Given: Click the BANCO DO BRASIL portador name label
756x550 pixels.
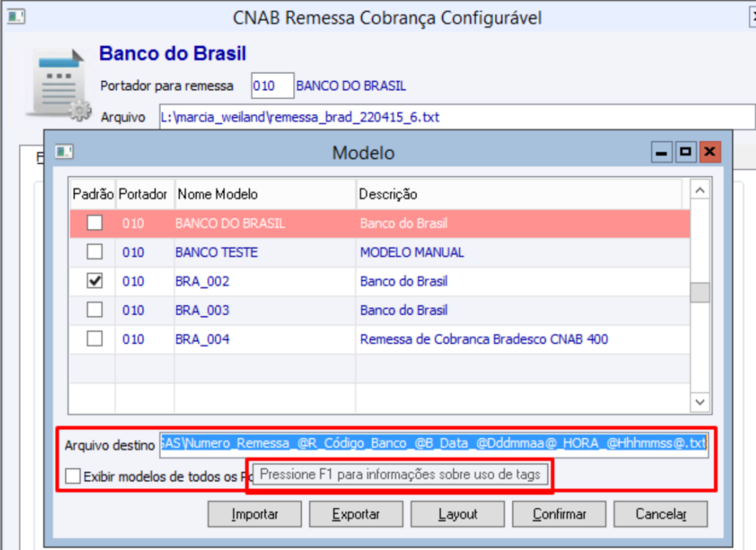Looking at the screenshot, I should [x=351, y=86].
